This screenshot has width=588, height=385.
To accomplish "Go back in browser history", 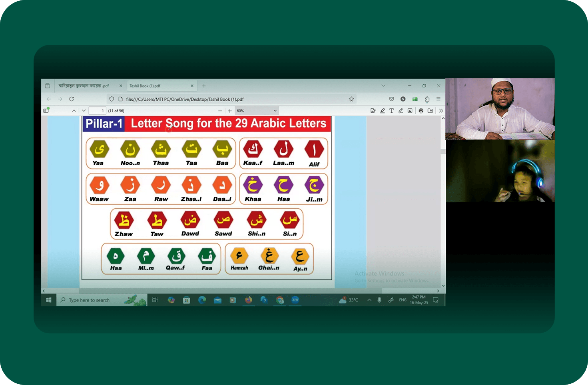I will 49,99.
